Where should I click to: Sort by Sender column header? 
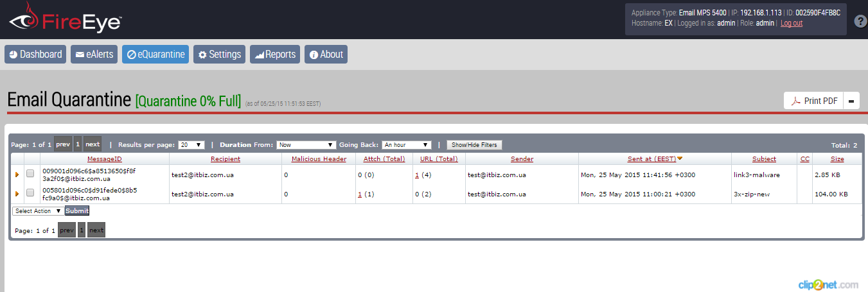tap(522, 159)
